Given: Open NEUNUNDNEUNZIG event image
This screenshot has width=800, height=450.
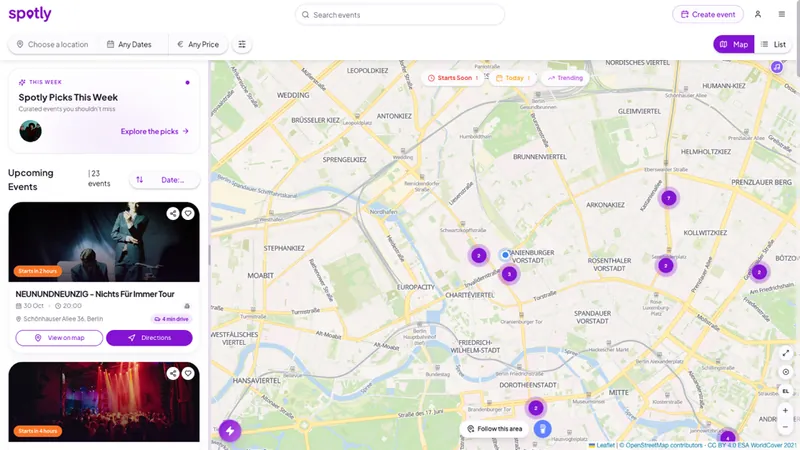Looking at the screenshot, I should pos(104,242).
